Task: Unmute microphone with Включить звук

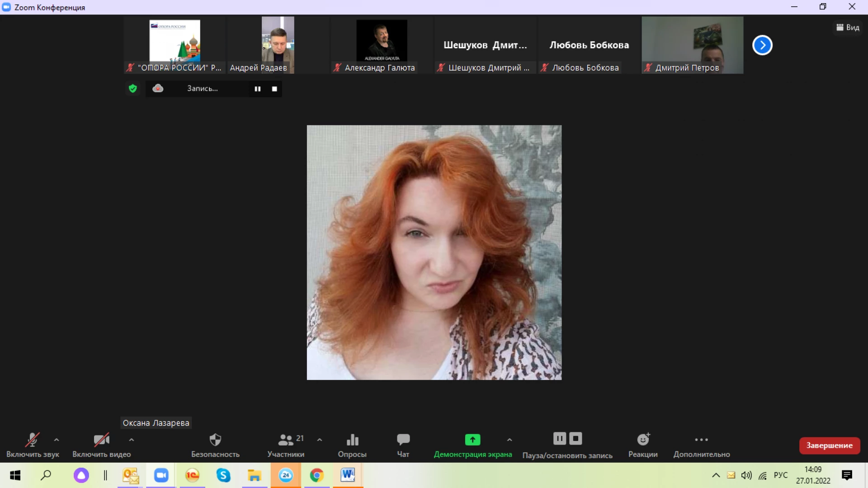Action: [33, 445]
